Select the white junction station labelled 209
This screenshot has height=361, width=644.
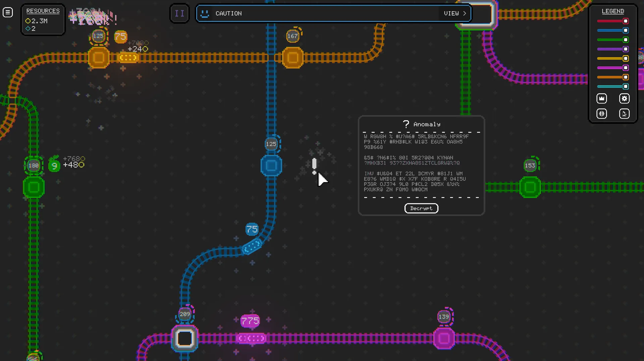pyautogui.click(x=185, y=338)
